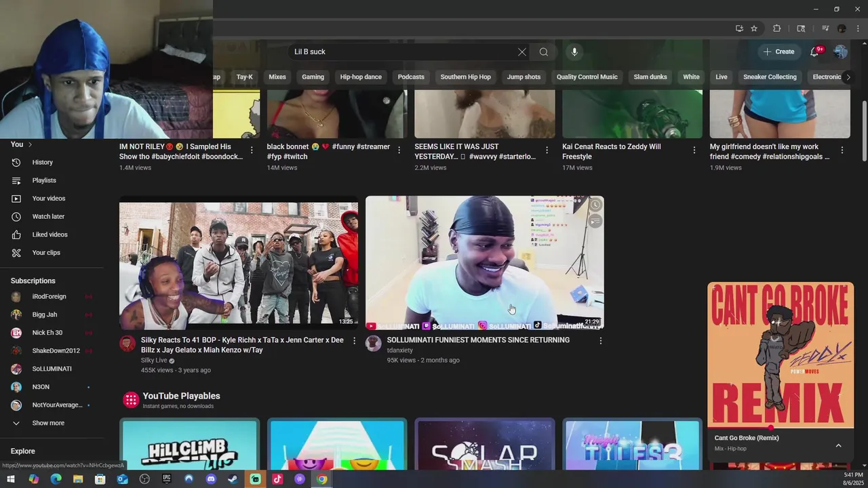
Task: Open options for IM NOT RILEY short
Action: 252,150
